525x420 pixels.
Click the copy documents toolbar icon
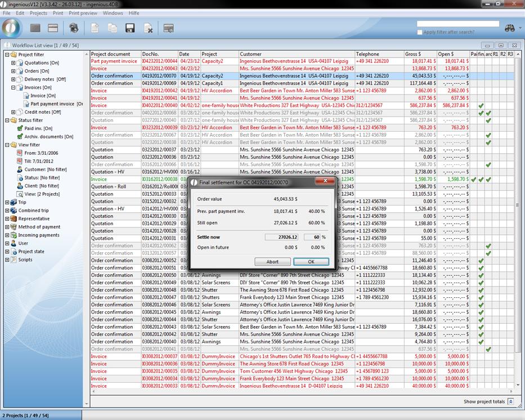point(113,28)
